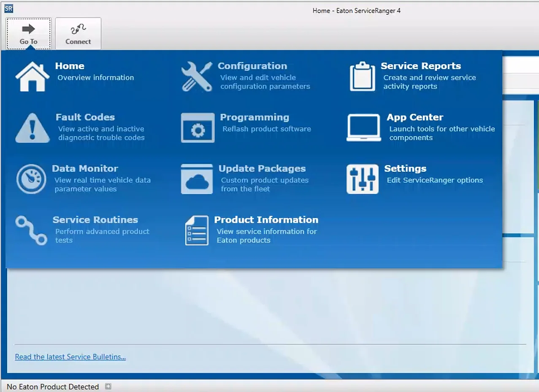Choose the Update Packages menu title
This screenshot has width=539, height=392.
pos(262,168)
